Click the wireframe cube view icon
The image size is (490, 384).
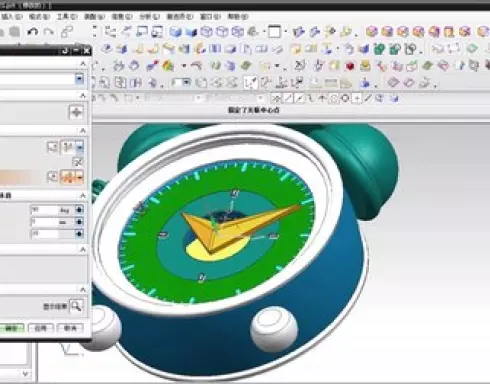click(207, 32)
